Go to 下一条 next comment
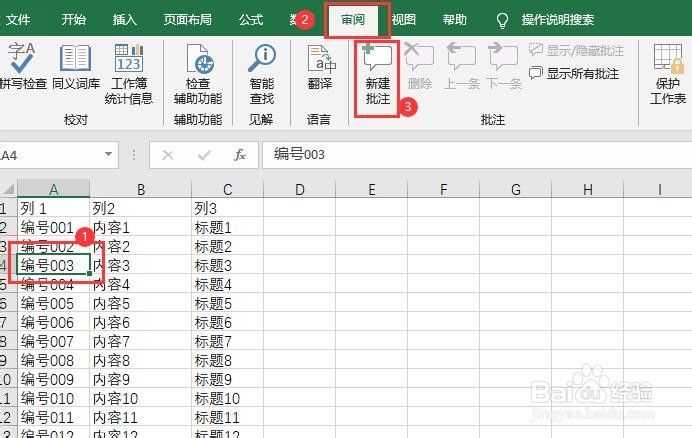692x438 pixels. coord(504,66)
